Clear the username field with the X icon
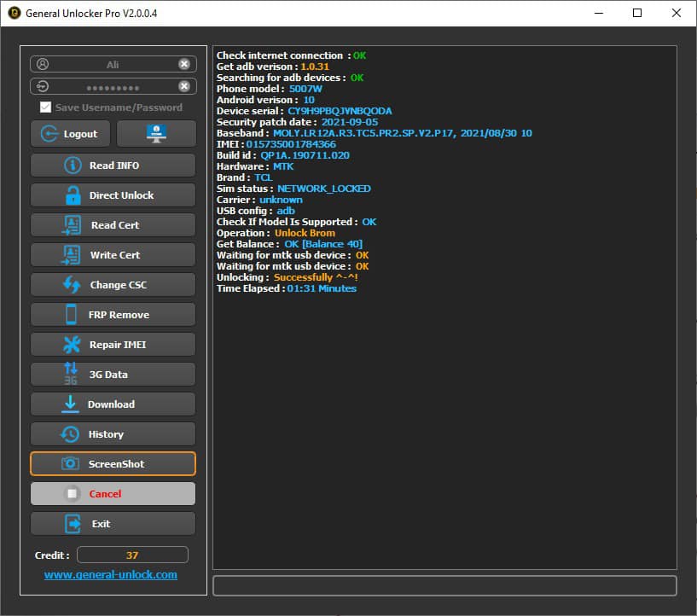The width and height of the screenshot is (697, 616). pyautogui.click(x=184, y=64)
